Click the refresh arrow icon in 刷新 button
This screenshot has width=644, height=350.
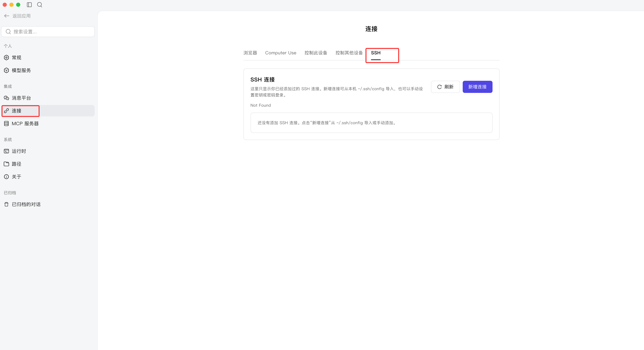439,87
